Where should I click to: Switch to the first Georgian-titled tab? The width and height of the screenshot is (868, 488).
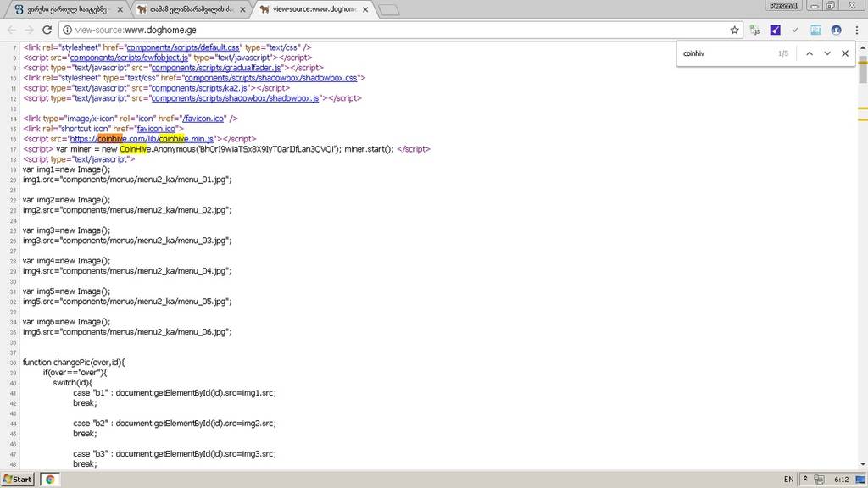click(x=68, y=9)
